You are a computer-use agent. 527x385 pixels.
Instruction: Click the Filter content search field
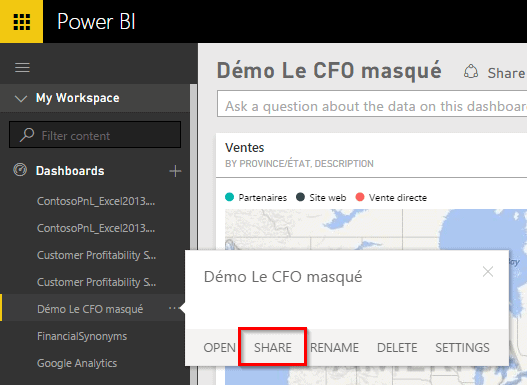point(95,135)
